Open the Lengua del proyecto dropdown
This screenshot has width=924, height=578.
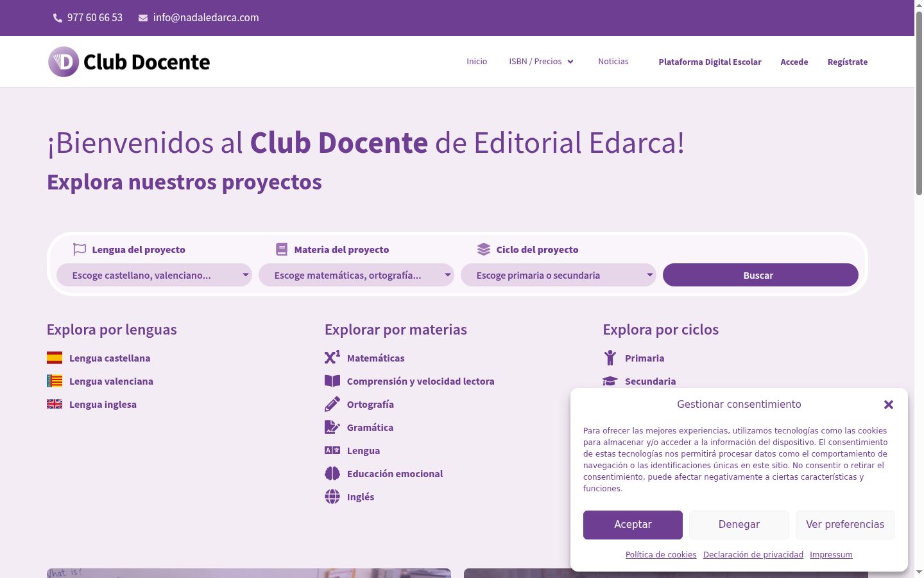(154, 275)
